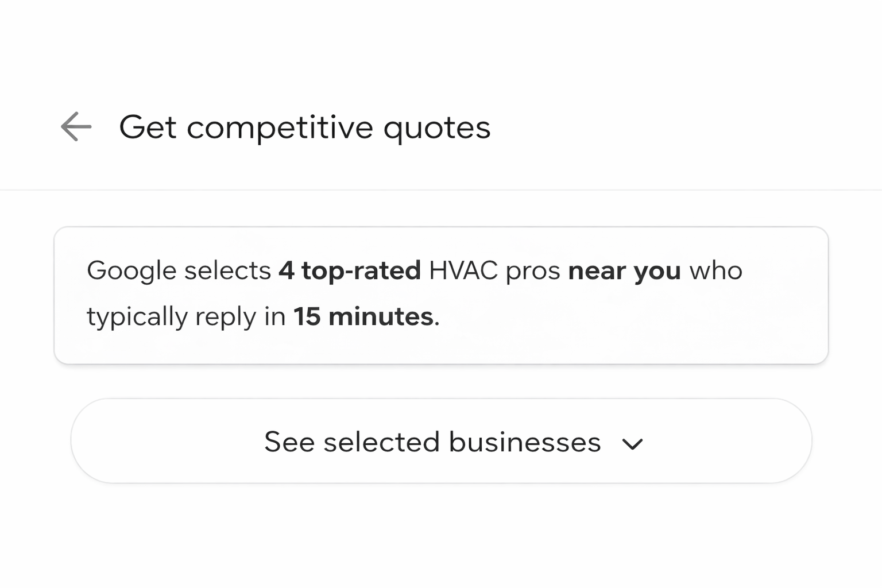Select the 'Get competitive quotes' header
882x588 pixels.
pos(304,127)
